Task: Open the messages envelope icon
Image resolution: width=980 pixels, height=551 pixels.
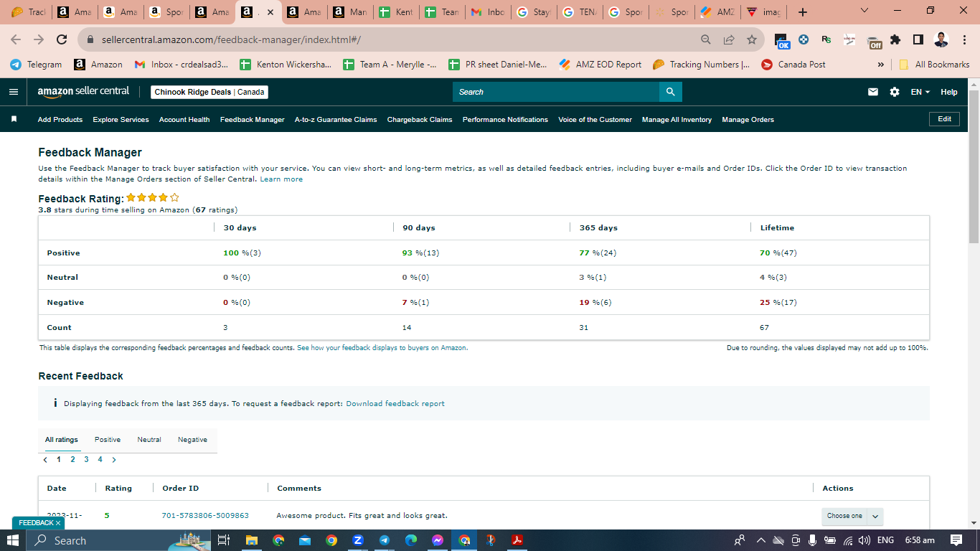Action: [x=873, y=92]
